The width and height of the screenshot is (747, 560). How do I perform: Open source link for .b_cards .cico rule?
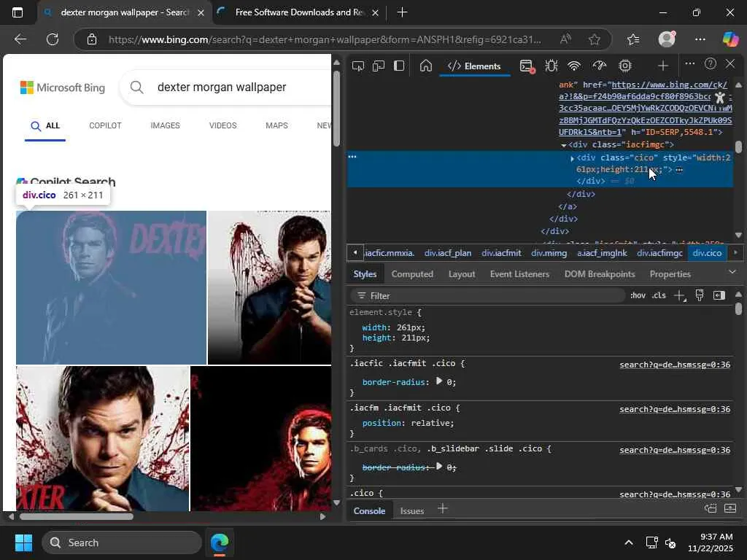pyautogui.click(x=675, y=450)
